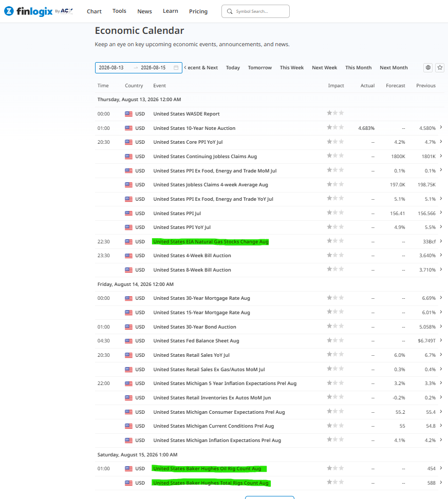Click the Finlogix logo icon
Viewport: 448px width, 499px height.
9,11
